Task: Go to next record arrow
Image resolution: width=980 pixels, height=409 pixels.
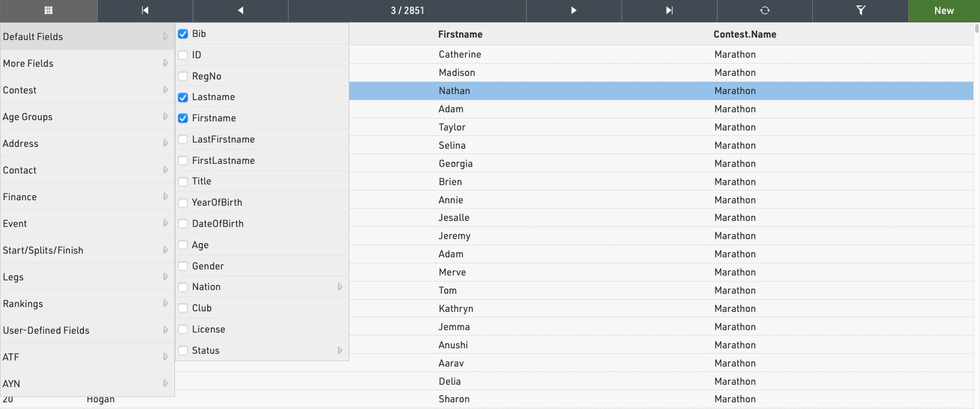Action: pyautogui.click(x=574, y=10)
